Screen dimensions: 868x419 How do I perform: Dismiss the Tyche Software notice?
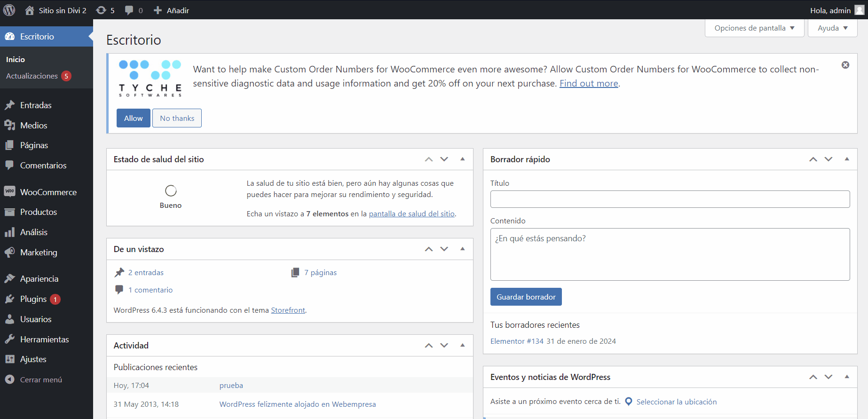click(x=845, y=65)
